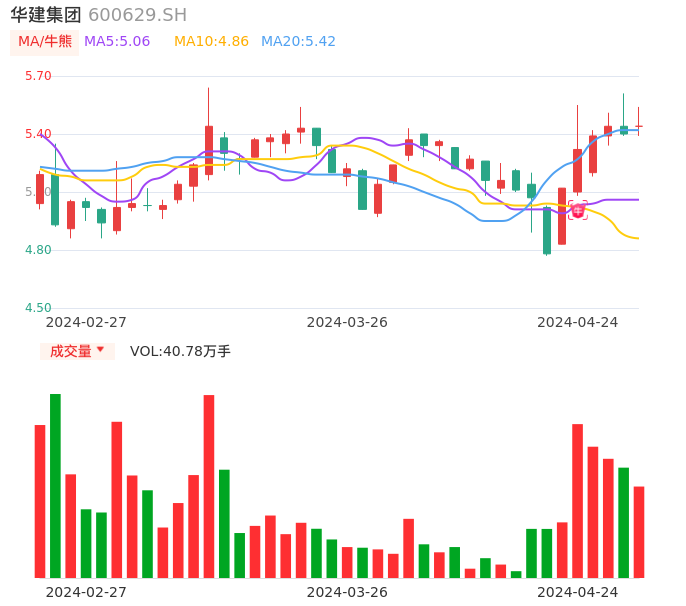Click the 华建集团 stock name
The width and height of the screenshot is (686, 606).
(x=46, y=15)
